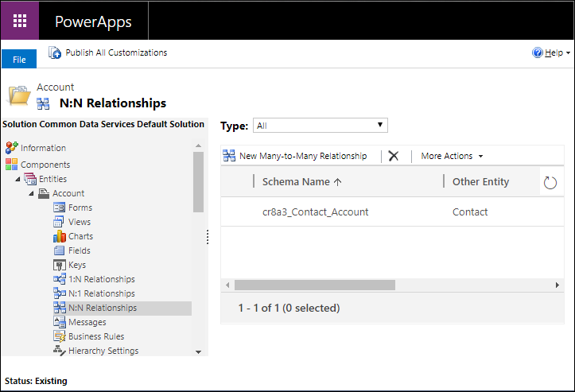Click the delete X icon in toolbar

pyautogui.click(x=393, y=156)
